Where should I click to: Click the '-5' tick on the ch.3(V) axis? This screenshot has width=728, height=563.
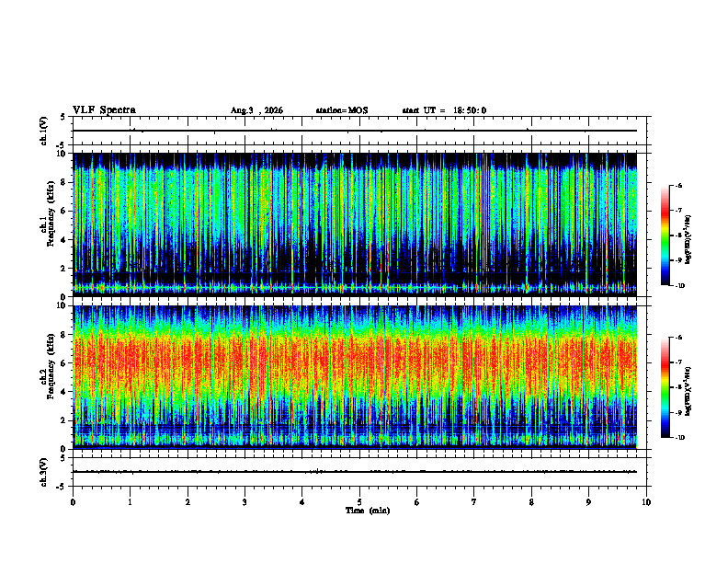pos(62,487)
